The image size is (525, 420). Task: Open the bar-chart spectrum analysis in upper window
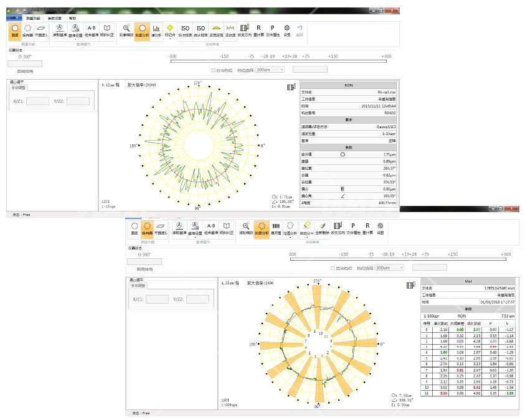pyautogui.click(x=156, y=31)
